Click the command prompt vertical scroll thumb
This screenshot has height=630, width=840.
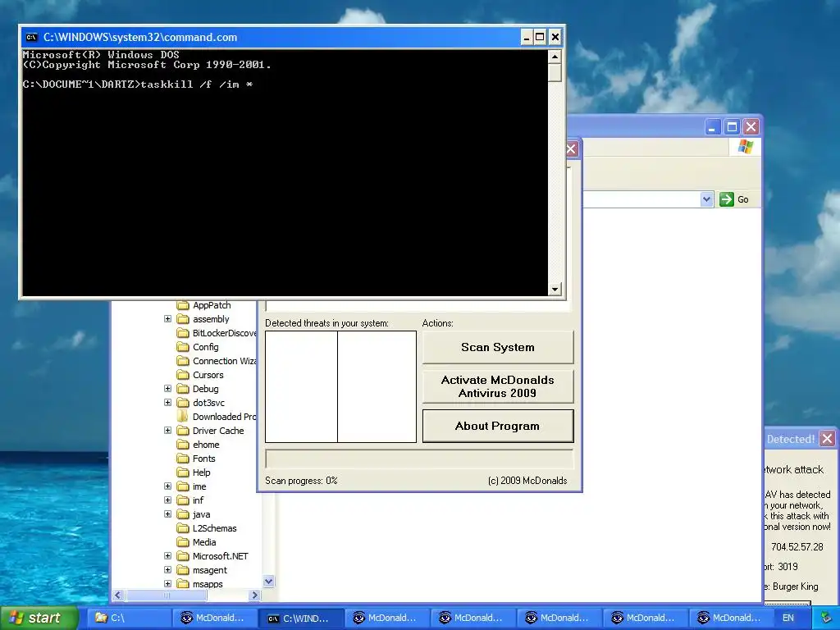pyautogui.click(x=555, y=72)
